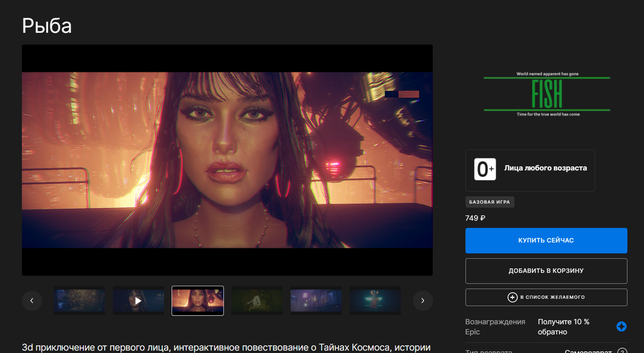Click the Рыба page title
Image resolution: width=644 pixels, height=353 pixels.
pyautogui.click(x=47, y=26)
